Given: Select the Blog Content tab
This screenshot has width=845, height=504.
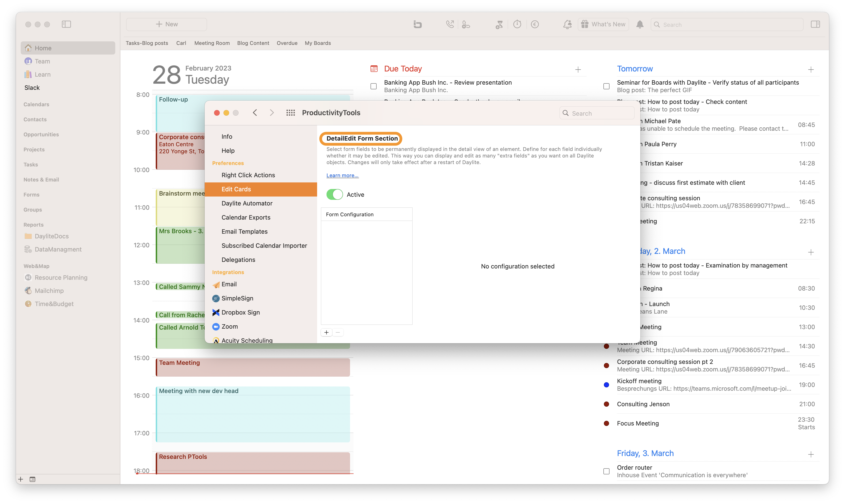Looking at the screenshot, I should pos(253,43).
